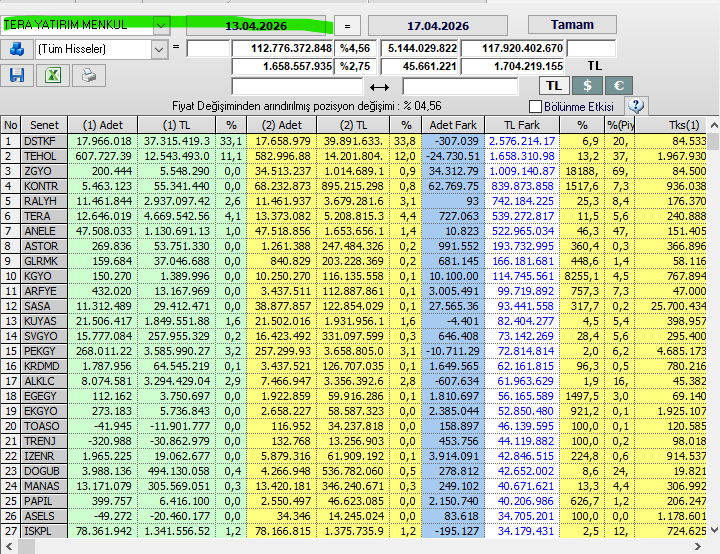The height and width of the screenshot is (554, 720).
Task: Select the IZENR row
Action: pos(353,456)
